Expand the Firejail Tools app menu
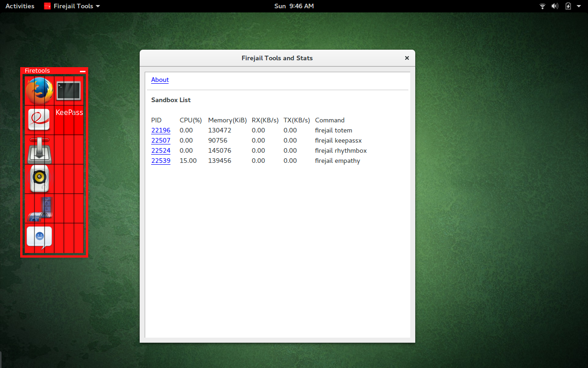This screenshot has height=368, width=588. coord(72,6)
